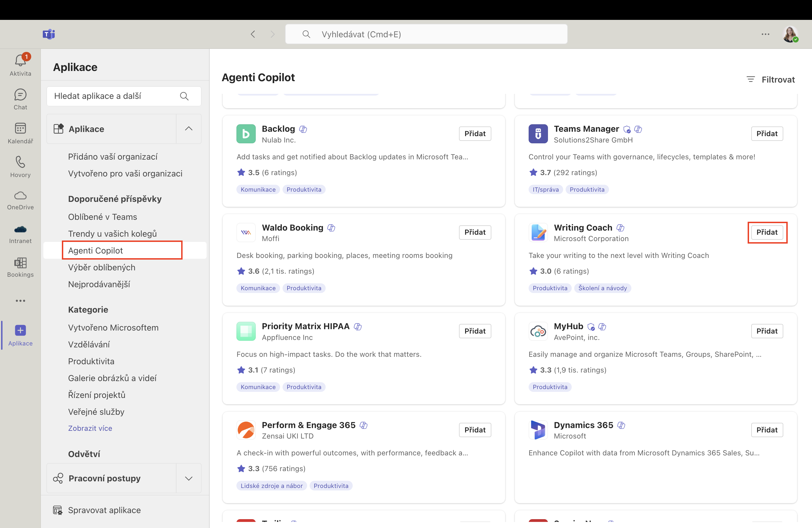
Task: Click the Komunikace tag on Backlog card
Action: click(258, 190)
